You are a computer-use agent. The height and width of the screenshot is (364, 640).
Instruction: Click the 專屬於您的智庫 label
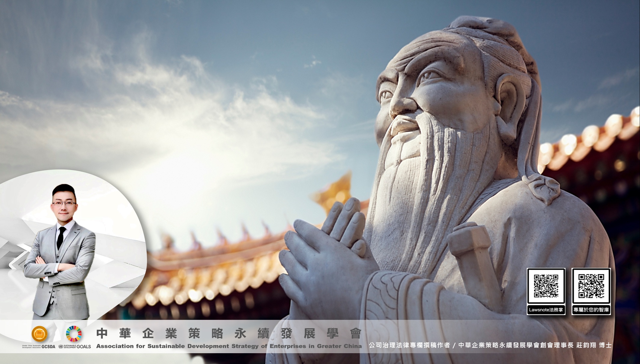click(x=591, y=310)
